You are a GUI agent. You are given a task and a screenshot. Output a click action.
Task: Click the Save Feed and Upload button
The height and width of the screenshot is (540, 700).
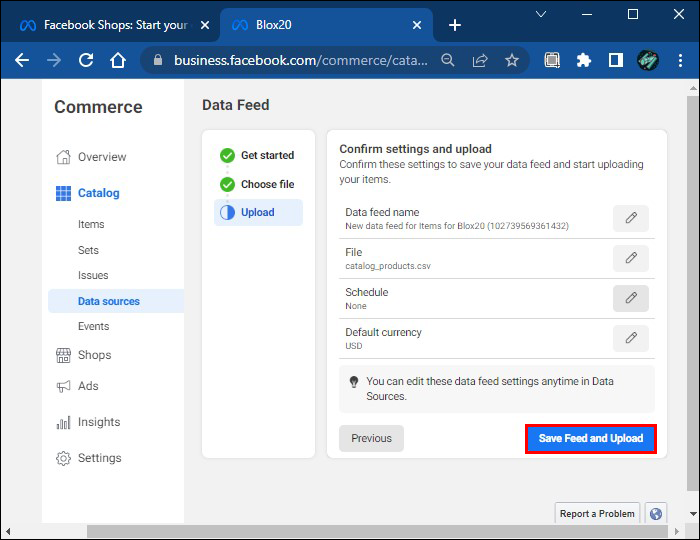tap(591, 438)
